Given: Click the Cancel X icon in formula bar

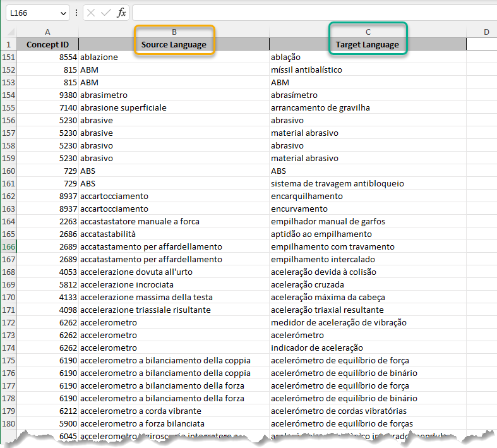Looking at the screenshot, I should click(92, 13).
